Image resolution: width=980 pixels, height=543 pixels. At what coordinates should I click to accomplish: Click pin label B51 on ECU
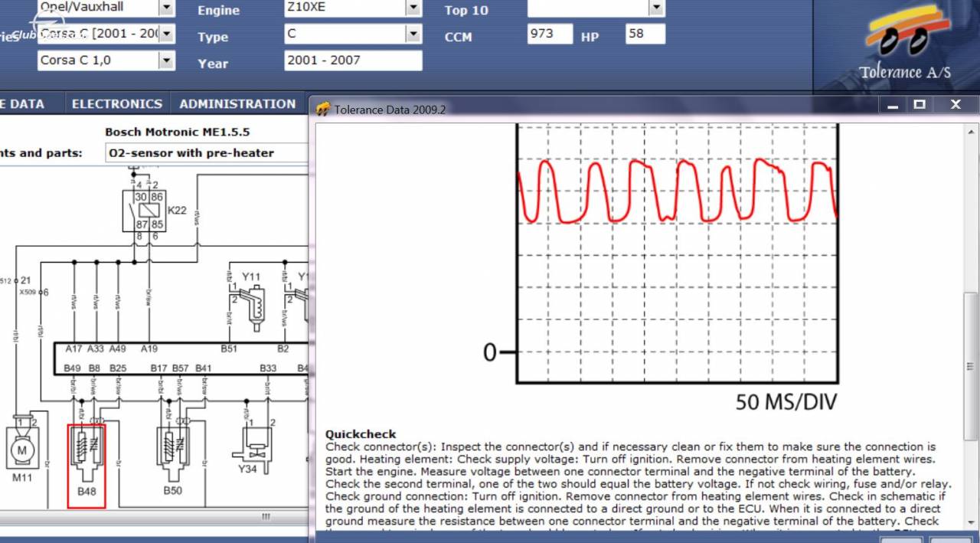tap(229, 348)
